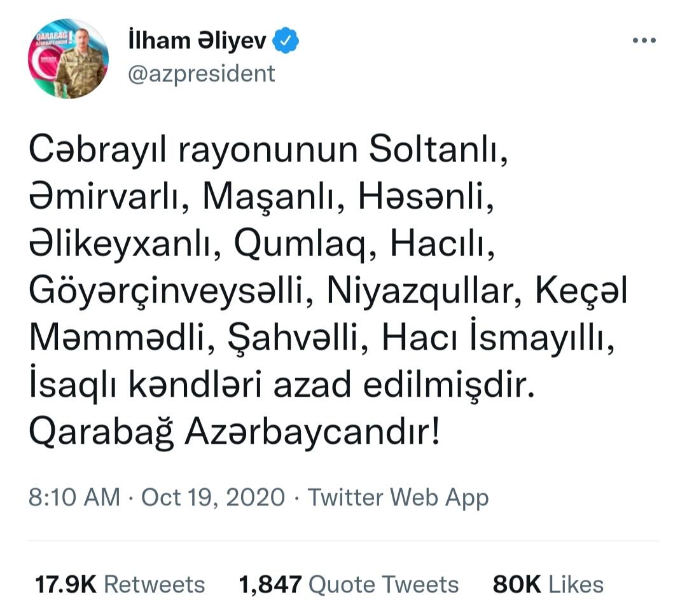Click the blue verified checkmark badge
Viewport: 687px width, 616px height.
[x=286, y=40]
